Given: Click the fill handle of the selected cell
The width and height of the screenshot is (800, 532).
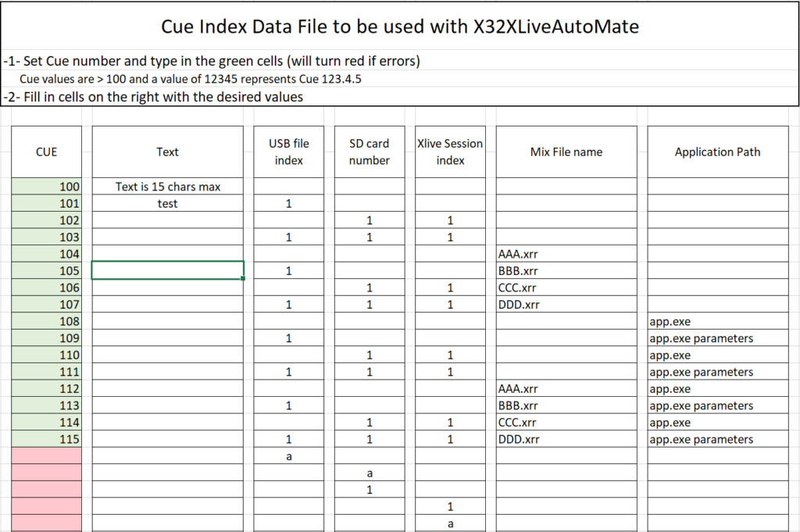Looking at the screenshot, I should coord(244,278).
